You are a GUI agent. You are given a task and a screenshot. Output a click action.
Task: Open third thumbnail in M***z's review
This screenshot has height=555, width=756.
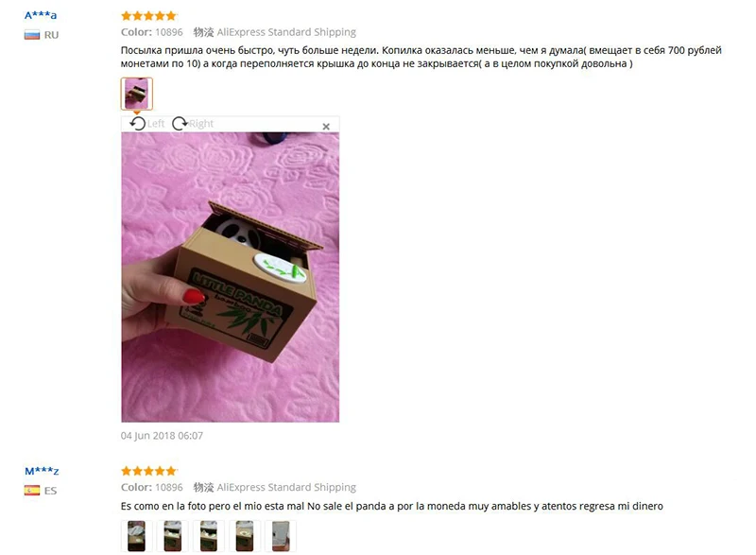point(209,536)
